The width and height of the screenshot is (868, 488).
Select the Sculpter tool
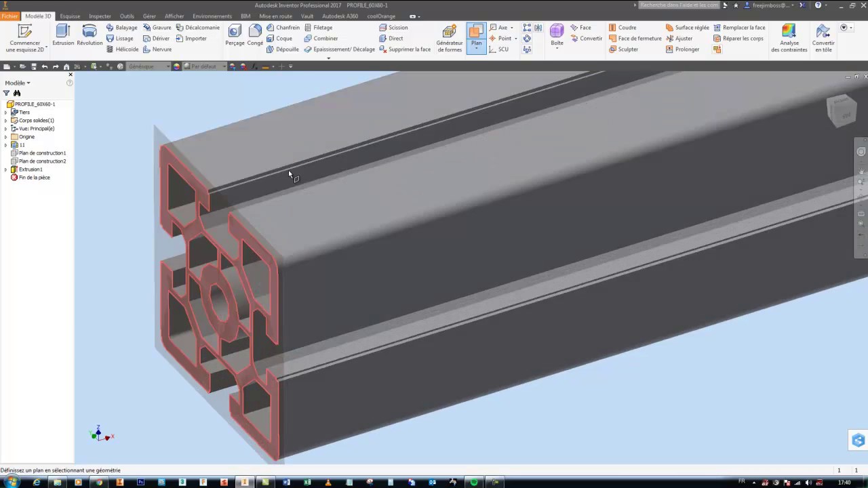click(x=623, y=49)
